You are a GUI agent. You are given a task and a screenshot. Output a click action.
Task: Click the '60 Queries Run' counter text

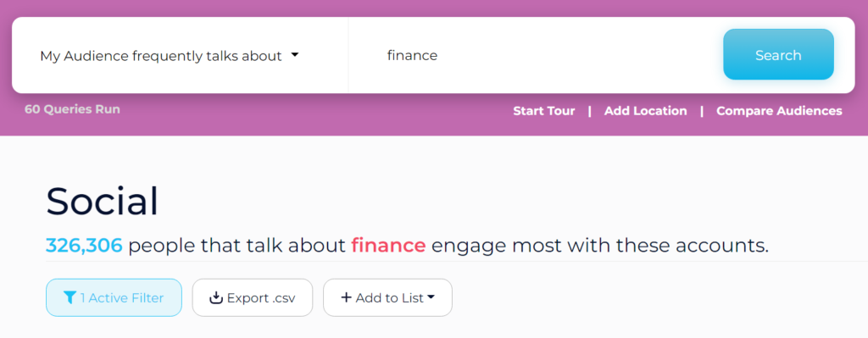(x=72, y=109)
